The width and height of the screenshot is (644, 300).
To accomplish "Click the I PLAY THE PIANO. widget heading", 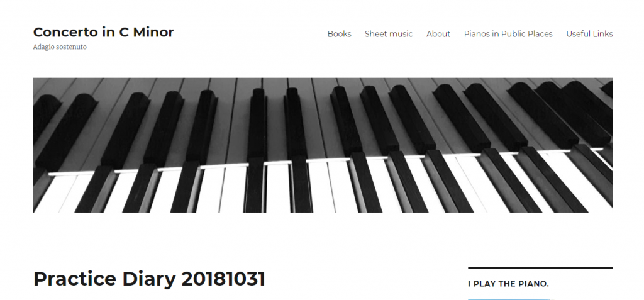I will pos(508,284).
